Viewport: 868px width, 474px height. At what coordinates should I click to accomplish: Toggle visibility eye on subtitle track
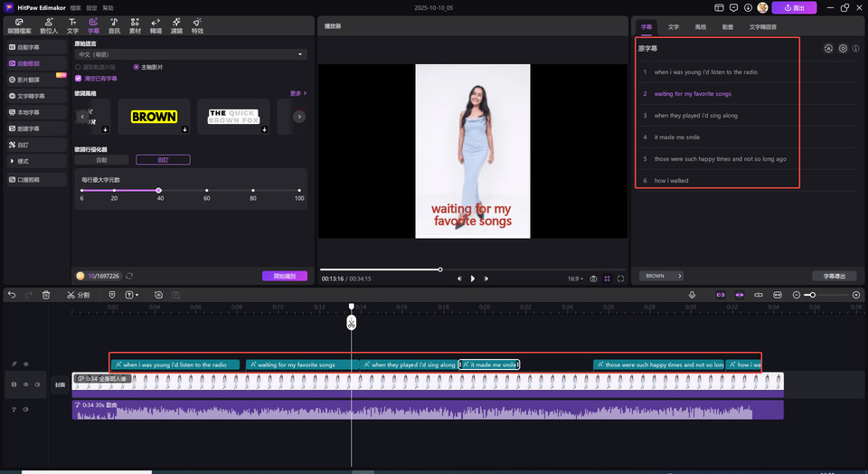click(x=25, y=364)
